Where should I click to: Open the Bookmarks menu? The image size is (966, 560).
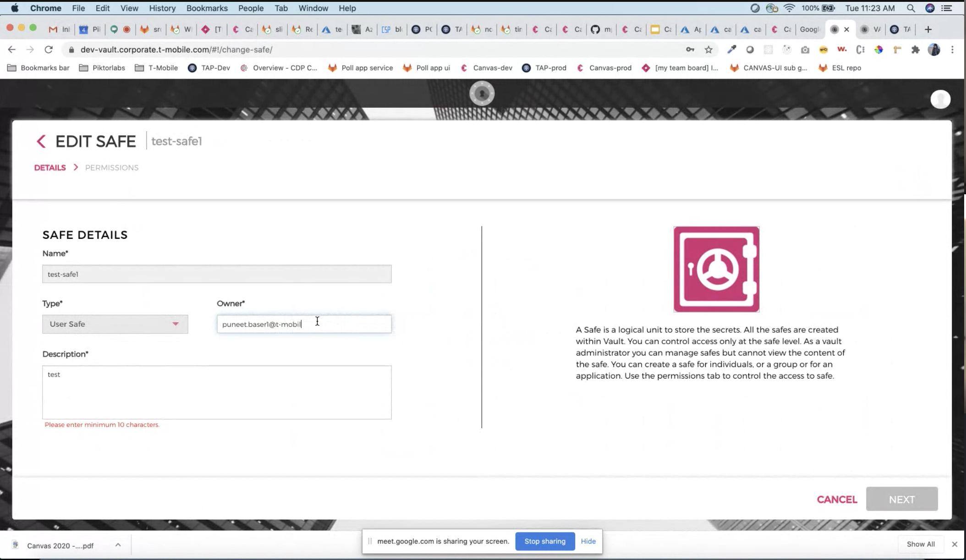207,8
